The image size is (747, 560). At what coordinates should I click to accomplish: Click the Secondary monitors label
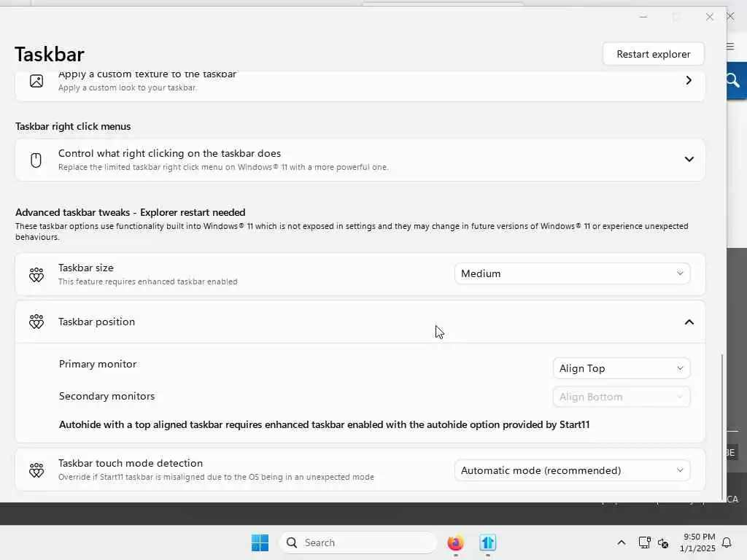point(107,396)
